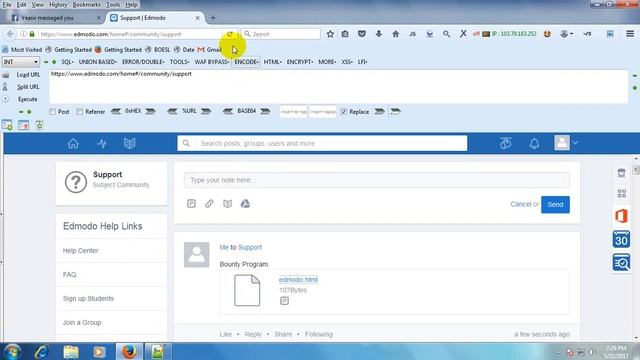Click the Edmodo search posts field

[322, 143]
